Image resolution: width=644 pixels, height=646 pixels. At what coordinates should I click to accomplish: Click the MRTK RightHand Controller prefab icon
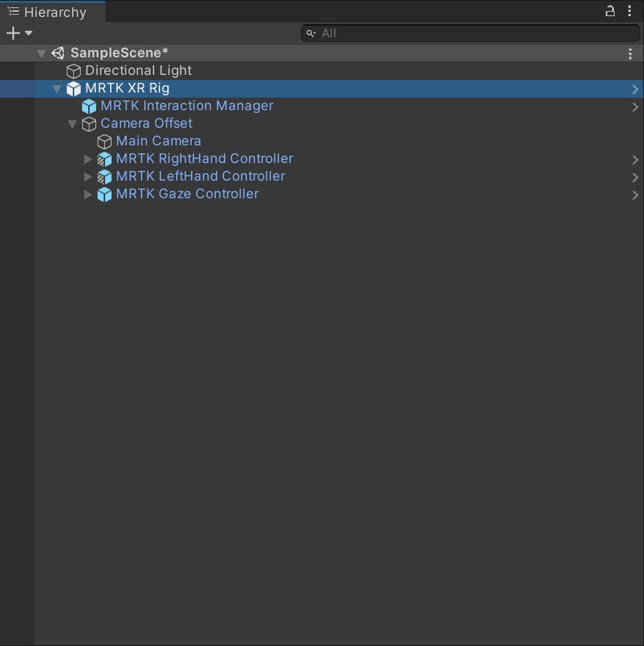pyautogui.click(x=104, y=159)
